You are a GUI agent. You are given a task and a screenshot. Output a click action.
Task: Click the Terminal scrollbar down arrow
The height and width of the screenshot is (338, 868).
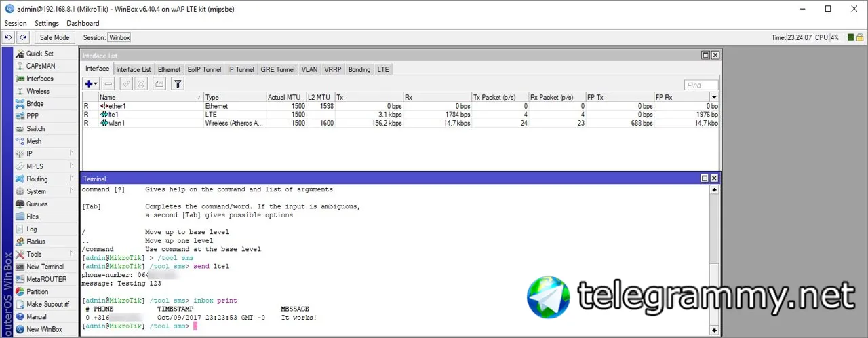[714, 331]
